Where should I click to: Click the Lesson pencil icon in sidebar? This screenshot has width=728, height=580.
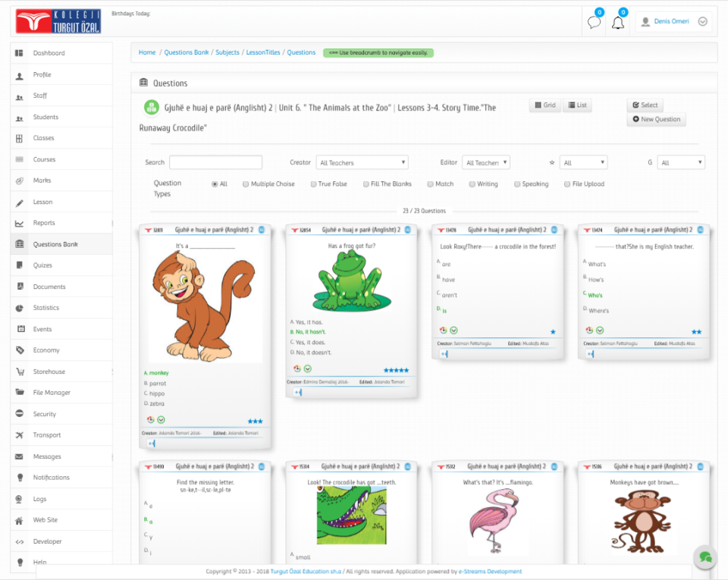point(19,202)
